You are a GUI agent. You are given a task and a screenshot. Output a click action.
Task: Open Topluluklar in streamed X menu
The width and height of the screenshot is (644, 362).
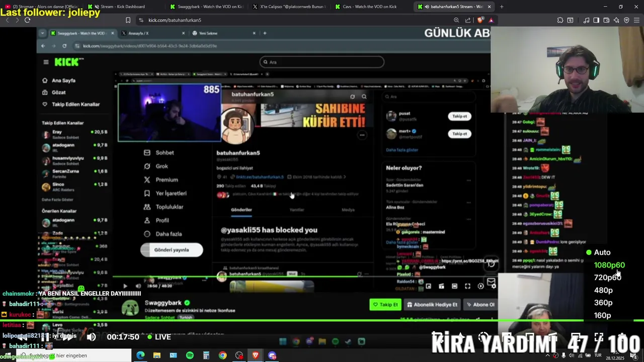[164, 207]
